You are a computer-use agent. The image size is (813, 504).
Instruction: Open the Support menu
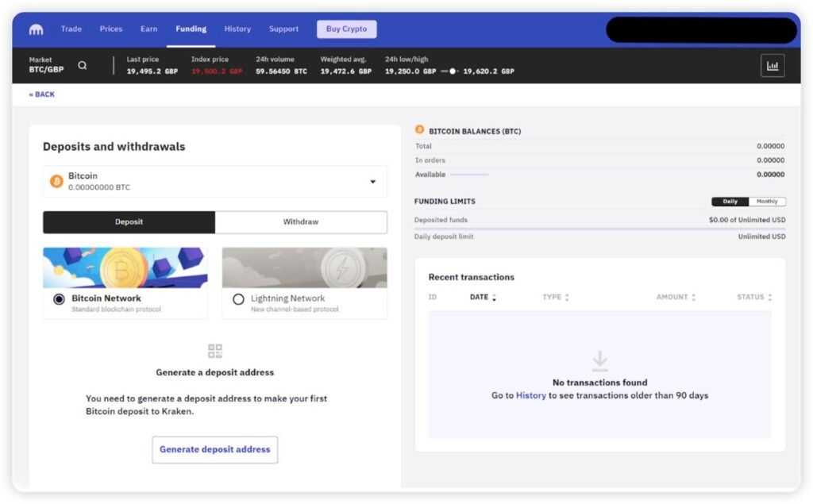click(x=283, y=29)
